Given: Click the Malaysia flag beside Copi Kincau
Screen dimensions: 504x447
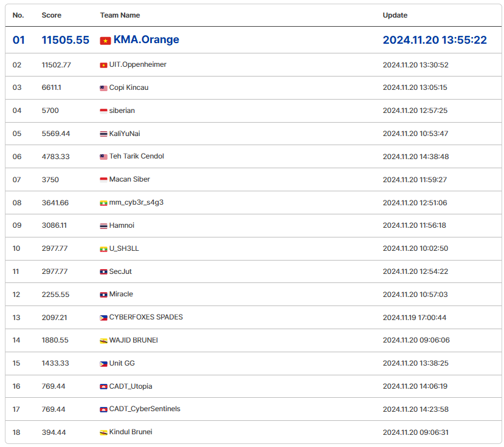Looking at the screenshot, I should click(x=103, y=88).
